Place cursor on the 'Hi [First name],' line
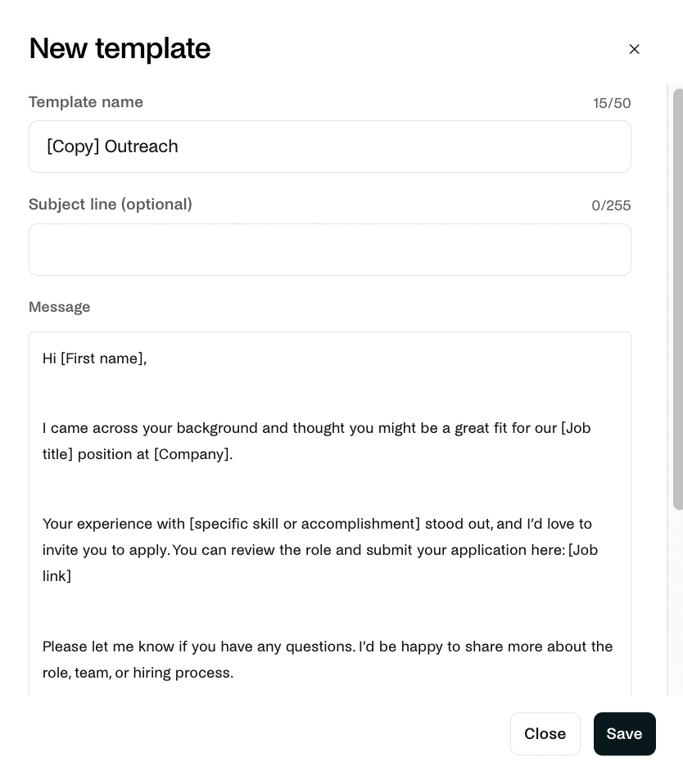The height and width of the screenshot is (784, 683). point(94,358)
